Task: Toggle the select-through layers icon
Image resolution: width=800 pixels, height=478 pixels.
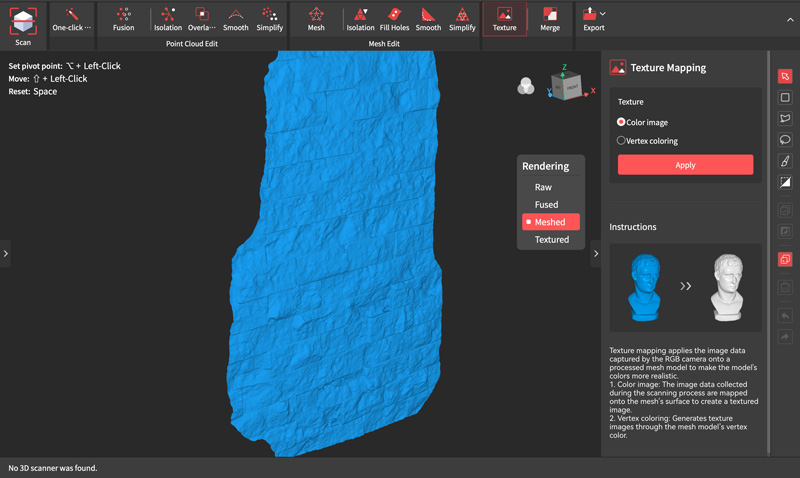Action: pyautogui.click(x=785, y=259)
